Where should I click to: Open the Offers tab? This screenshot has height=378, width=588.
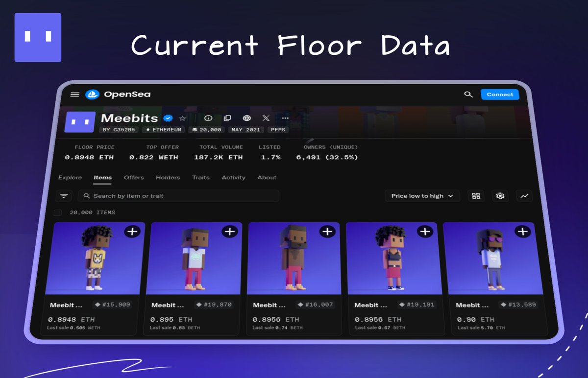point(134,178)
